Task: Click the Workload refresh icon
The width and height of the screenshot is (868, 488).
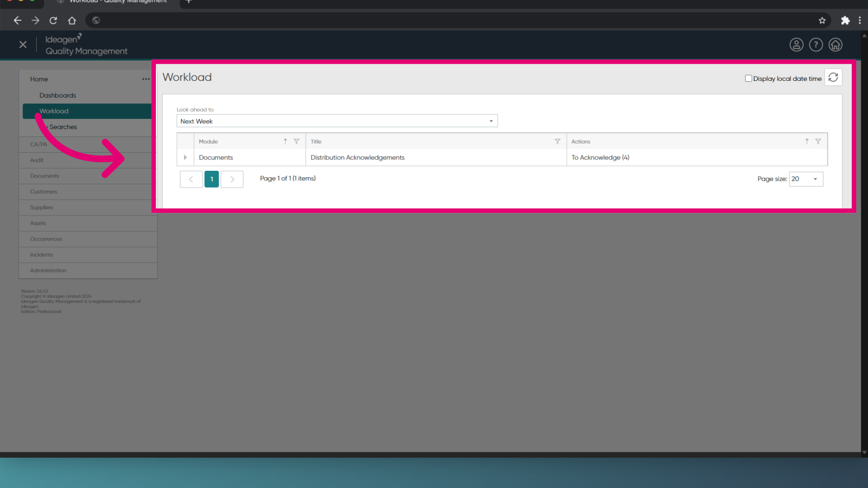Action: point(833,78)
